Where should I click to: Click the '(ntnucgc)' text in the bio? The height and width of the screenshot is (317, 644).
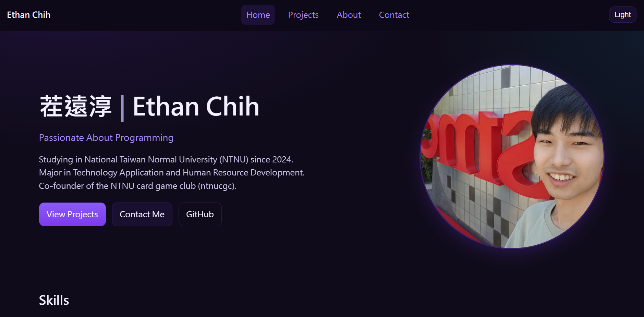[x=217, y=186]
